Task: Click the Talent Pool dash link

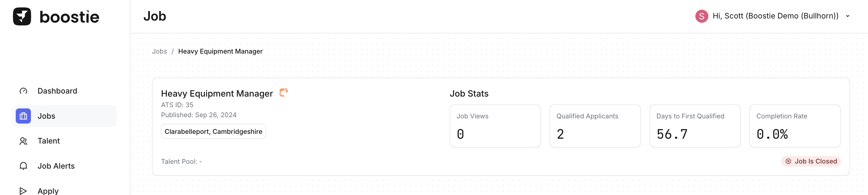Action: click(200, 162)
